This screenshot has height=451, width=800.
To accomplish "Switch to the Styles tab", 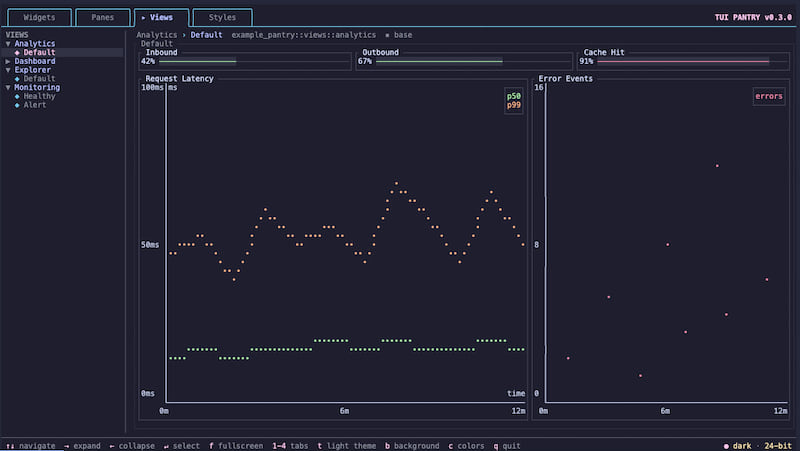I will 222,17.
